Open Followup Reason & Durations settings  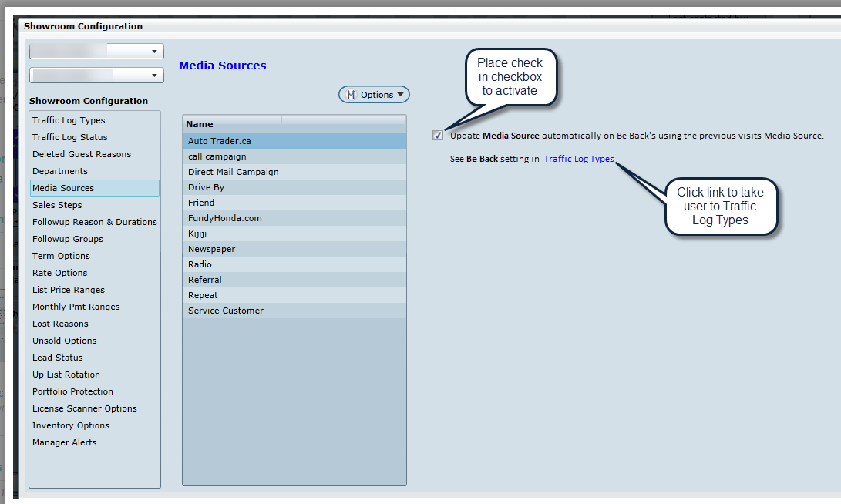pos(94,222)
